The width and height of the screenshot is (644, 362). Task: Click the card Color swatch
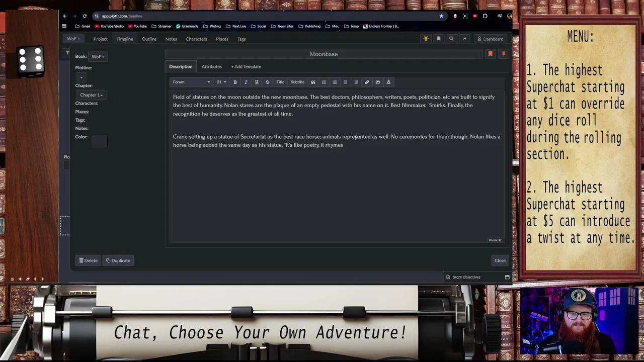click(x=99, y=141)
